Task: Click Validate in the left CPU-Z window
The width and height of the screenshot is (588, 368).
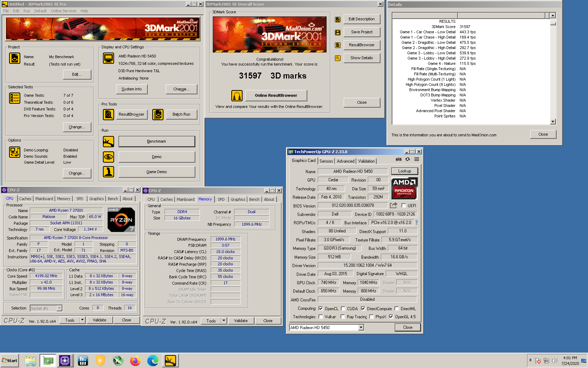Action: [x=99, y=320]
